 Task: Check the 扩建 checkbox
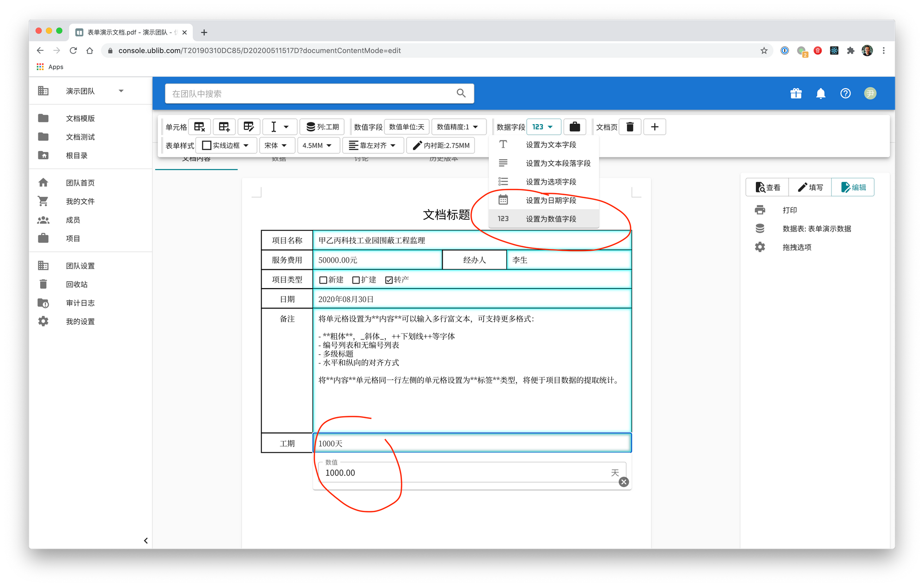point(356,280)
